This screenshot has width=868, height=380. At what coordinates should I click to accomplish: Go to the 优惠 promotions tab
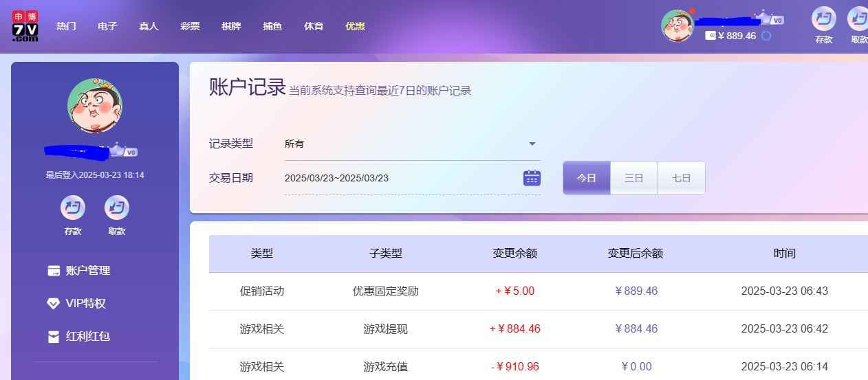coord(355,26)
